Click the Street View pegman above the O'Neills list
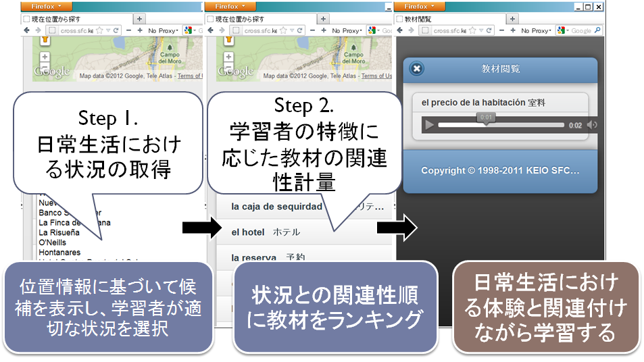The height and width of the screenshot is (362, 644). point(45,40)
